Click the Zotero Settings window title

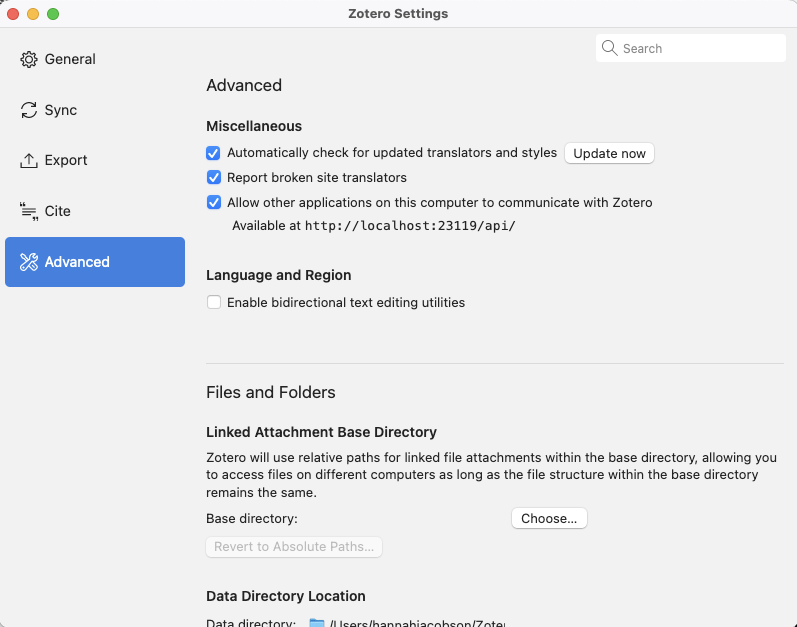(x=398, y=14)
